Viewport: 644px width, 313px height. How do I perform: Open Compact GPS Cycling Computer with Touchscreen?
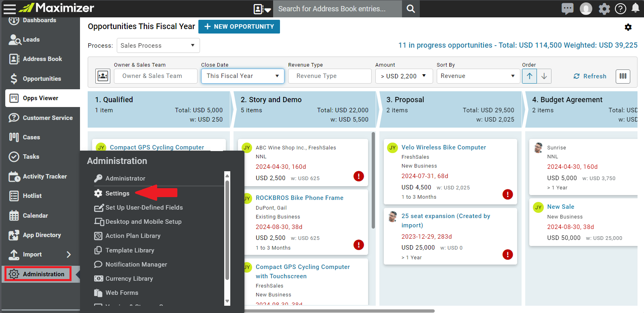[x=303, y=271]
